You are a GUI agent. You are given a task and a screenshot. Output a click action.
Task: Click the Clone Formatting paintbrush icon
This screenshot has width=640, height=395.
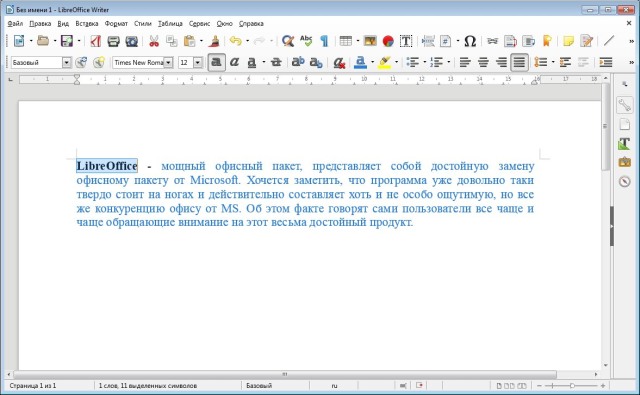point(215,41)
